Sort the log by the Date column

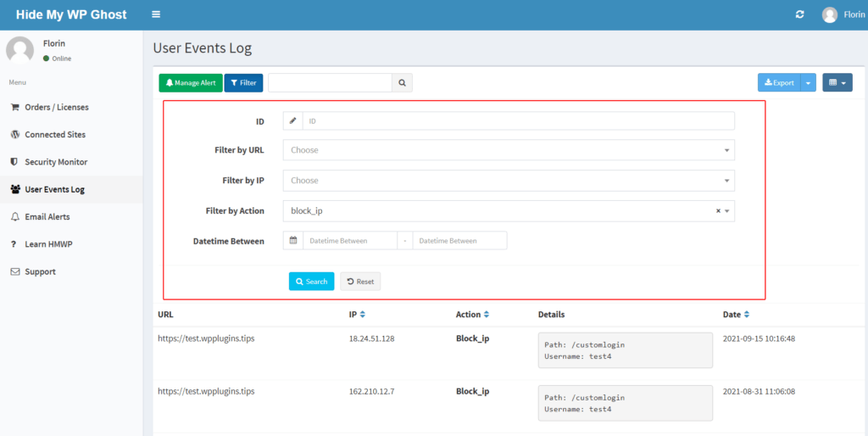747,315
